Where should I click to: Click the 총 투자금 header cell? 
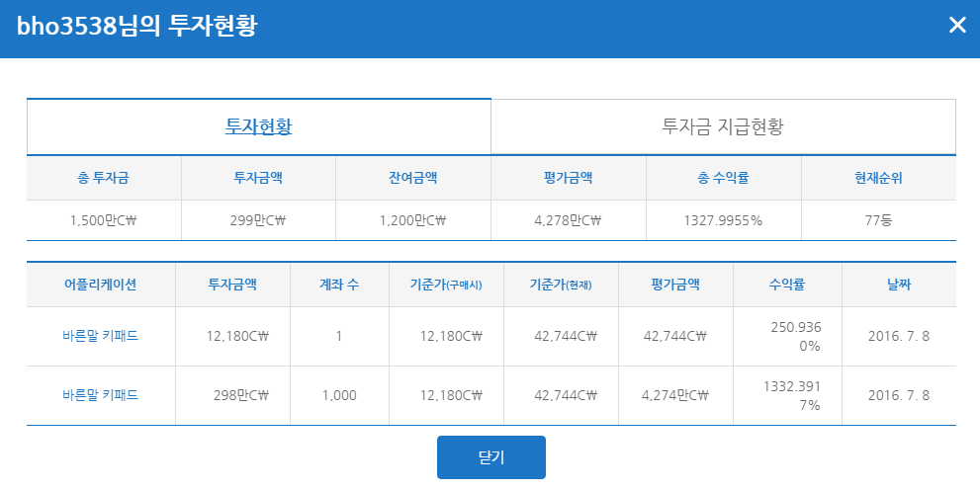point(103,178)
